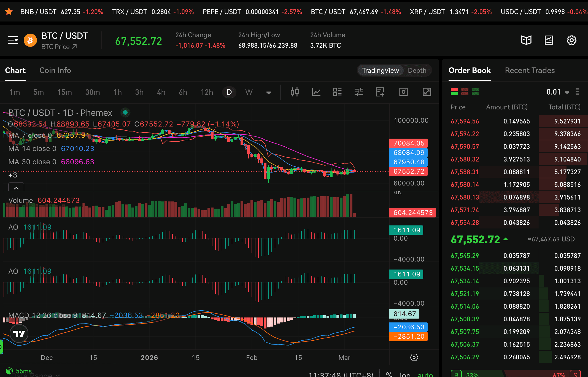
Task: Open the candlestick chart type selector
Action: coord(295,92)
